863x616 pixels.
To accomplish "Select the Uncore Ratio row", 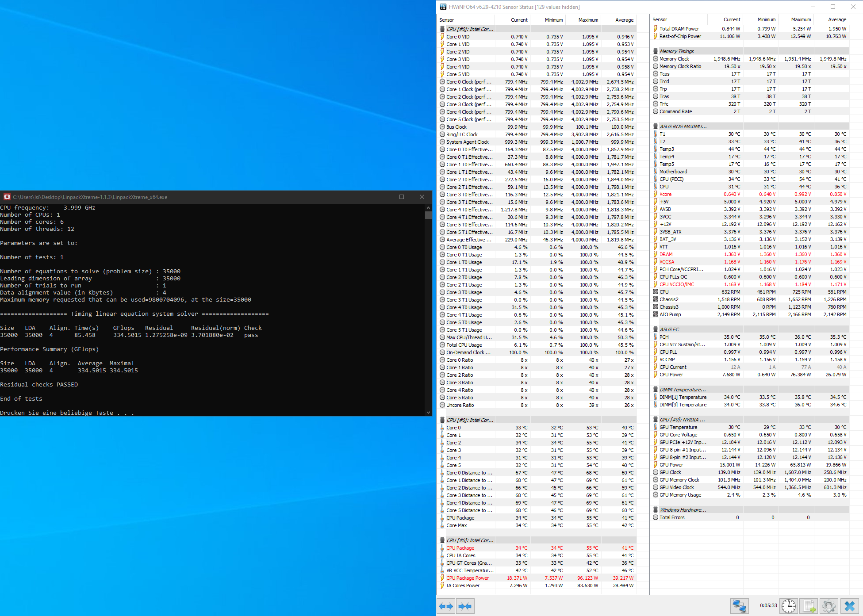I will coord(537,405).
